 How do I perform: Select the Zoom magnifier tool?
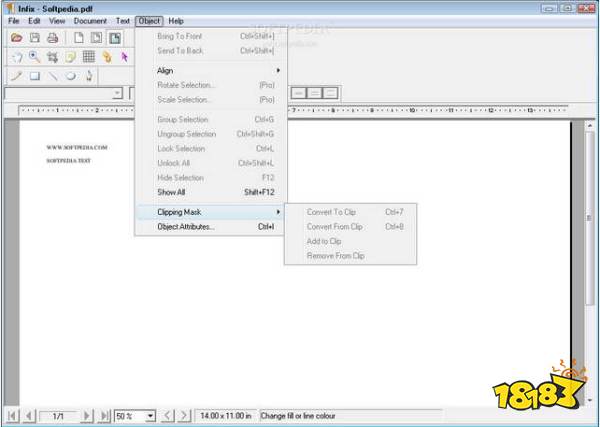(x=34, y=57)
